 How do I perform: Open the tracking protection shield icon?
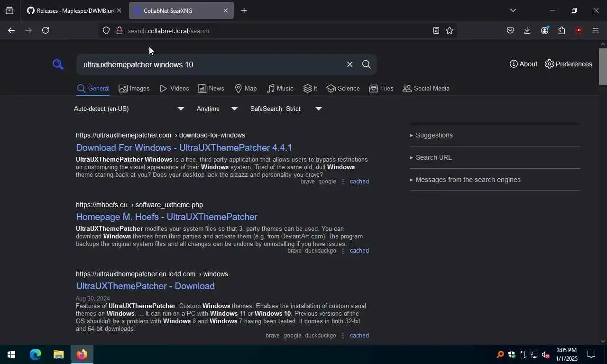[106, 30]
